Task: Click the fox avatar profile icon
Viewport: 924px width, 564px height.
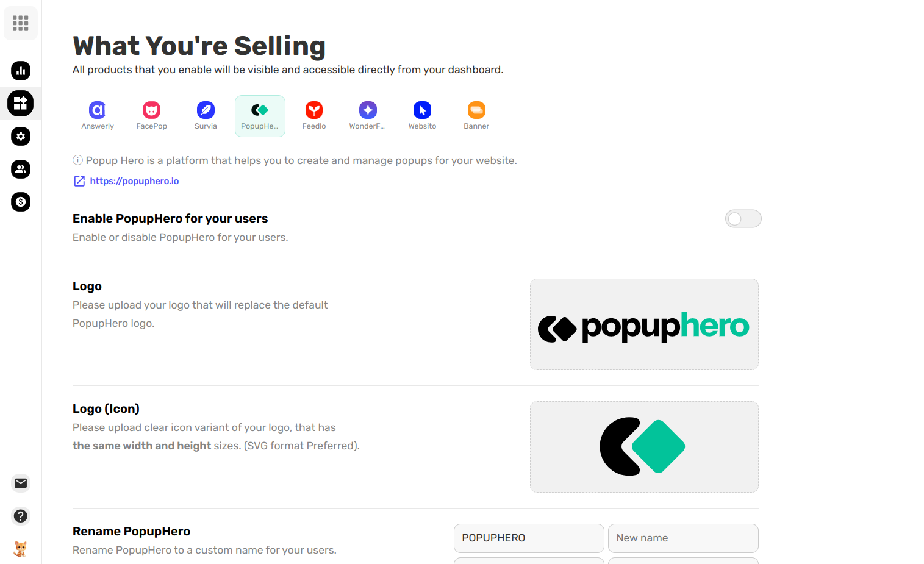Action: click(x=21, y=549)
